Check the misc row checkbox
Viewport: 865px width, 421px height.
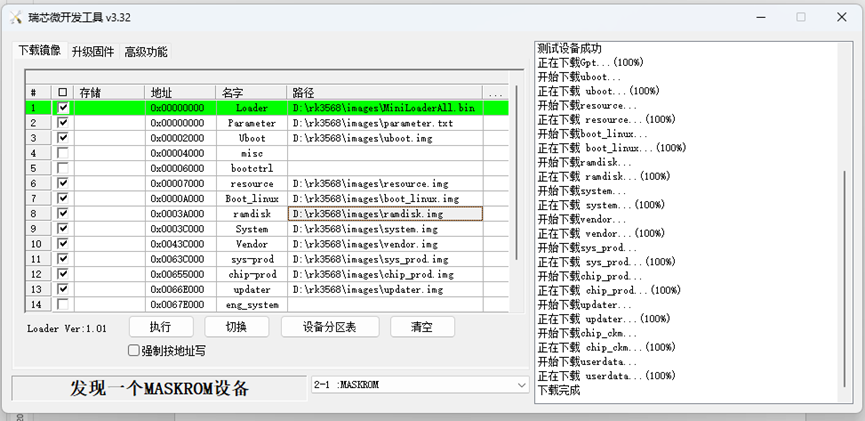pyautogui.click(x=63, y=153)
